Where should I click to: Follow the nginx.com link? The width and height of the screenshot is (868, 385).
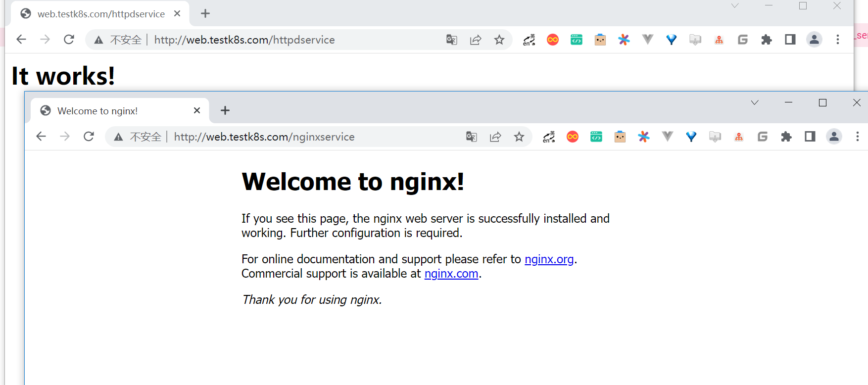click(451, 274)
